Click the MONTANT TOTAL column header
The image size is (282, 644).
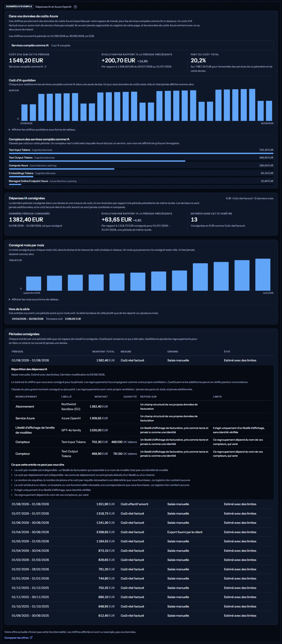[x=103, y=352]
